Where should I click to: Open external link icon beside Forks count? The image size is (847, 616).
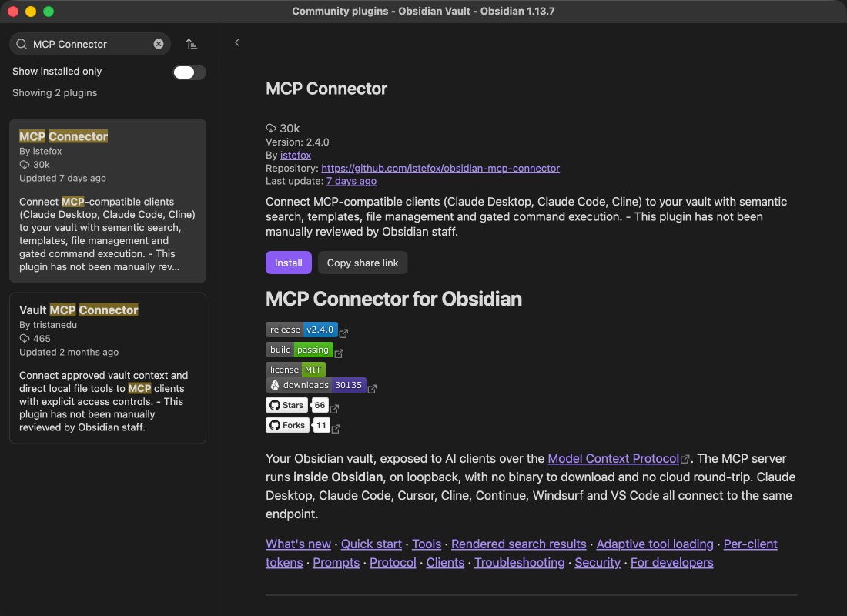coord(336,429)
